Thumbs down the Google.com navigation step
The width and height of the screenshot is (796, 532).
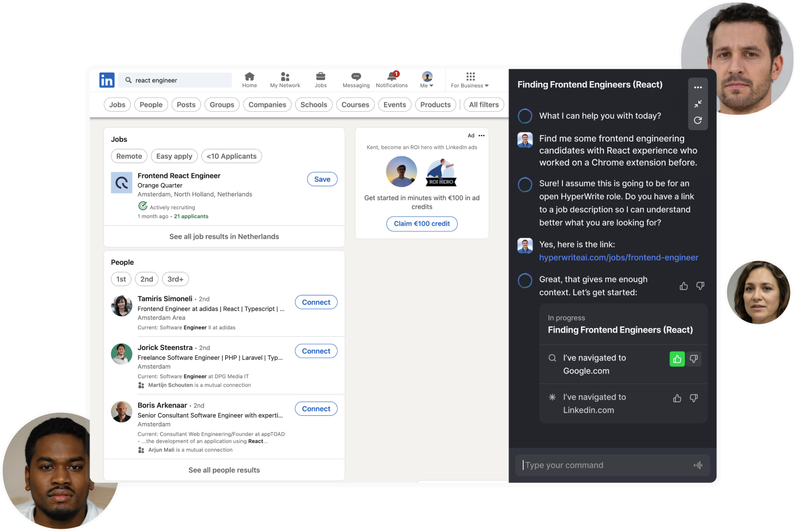[694, 359]
